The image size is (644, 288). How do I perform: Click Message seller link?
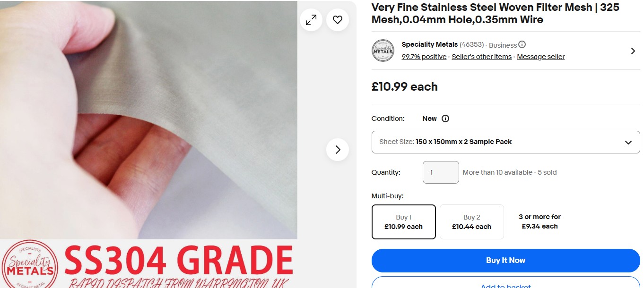(x=540, y=57)
